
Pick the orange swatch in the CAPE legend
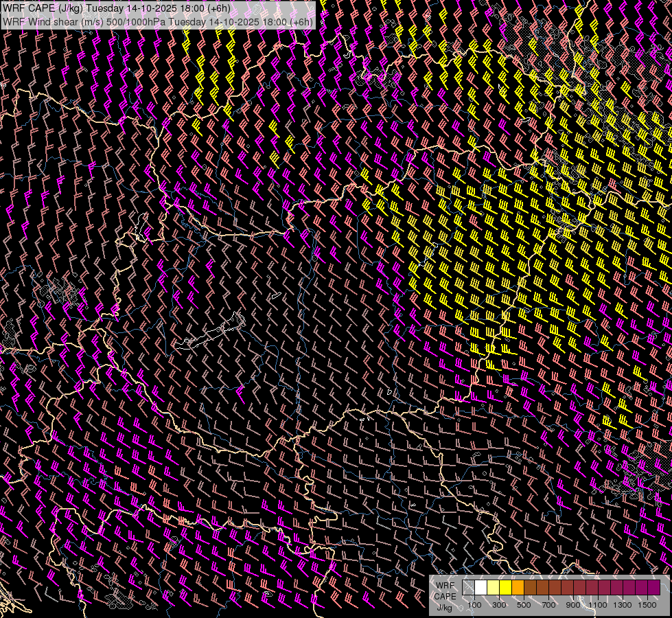(518, 587)
